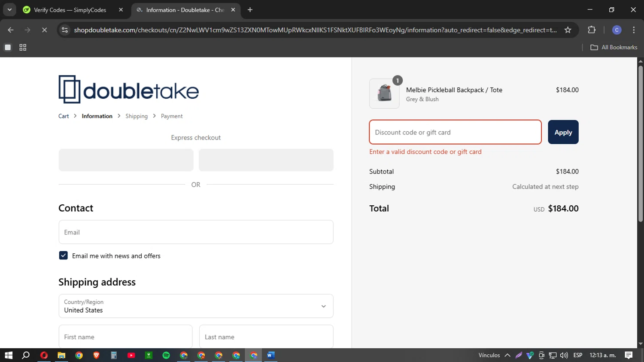Go back with the browser back arrow

(x=11, y=30)
